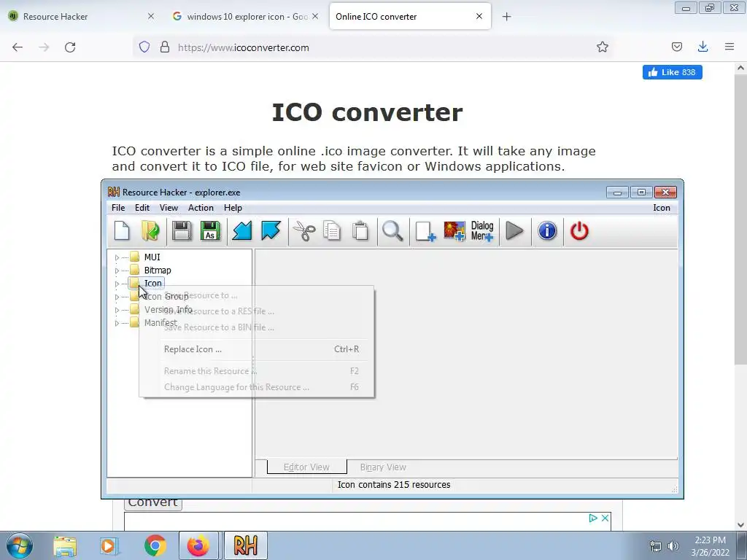
Task: Click the volume speaker tray icon
Action: (673, 546)
